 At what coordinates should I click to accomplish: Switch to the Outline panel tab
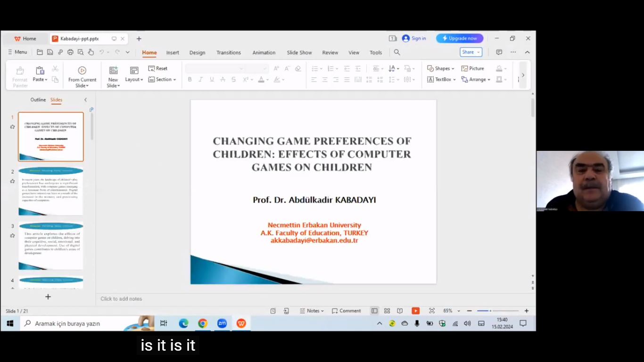click(38, 100)
